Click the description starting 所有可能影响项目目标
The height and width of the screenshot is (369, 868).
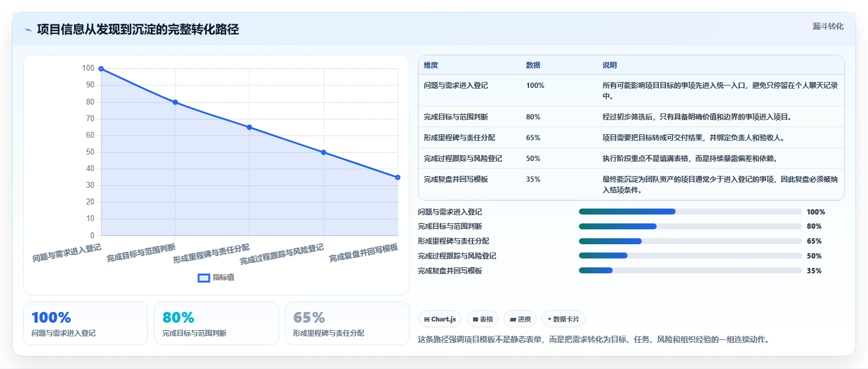pyautogui.click(x=720, y=90)
